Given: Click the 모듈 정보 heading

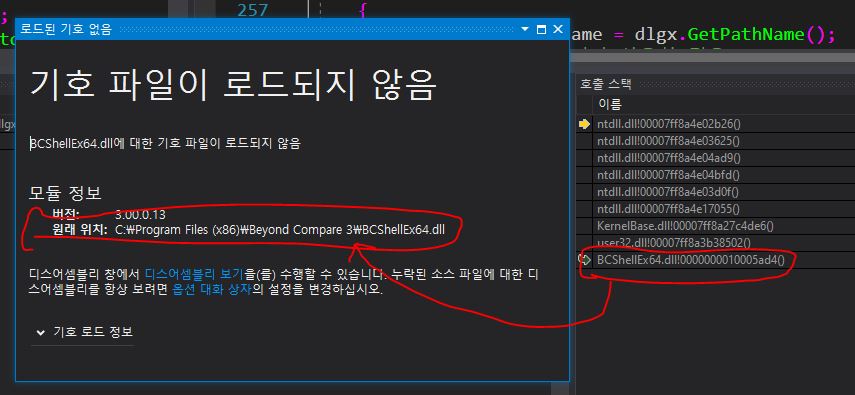Looking at the screenshot, I should click(x=65, y=193).
